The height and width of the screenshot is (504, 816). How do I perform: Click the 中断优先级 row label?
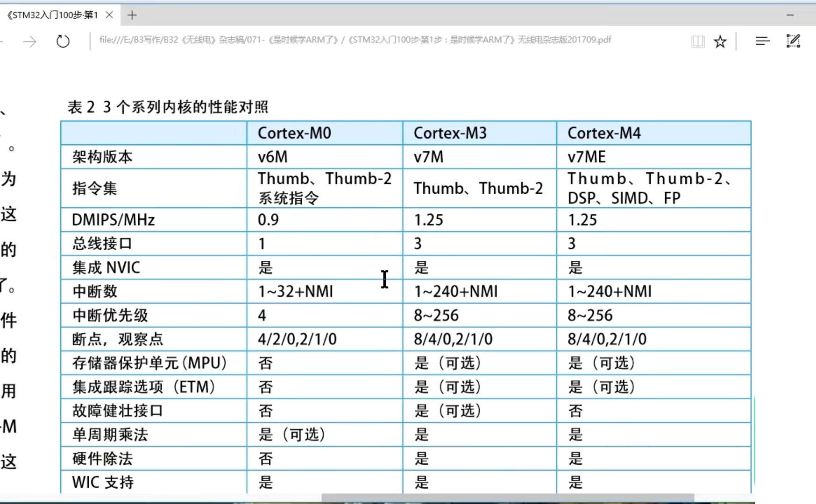tap(110, 315)
